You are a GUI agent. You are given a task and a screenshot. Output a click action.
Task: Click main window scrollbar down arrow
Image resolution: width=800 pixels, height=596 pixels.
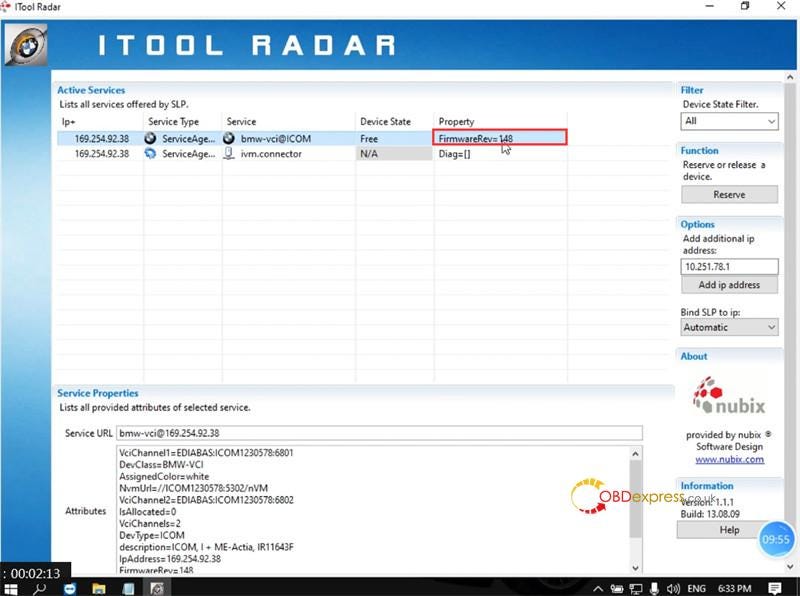(x=790, y=566)
